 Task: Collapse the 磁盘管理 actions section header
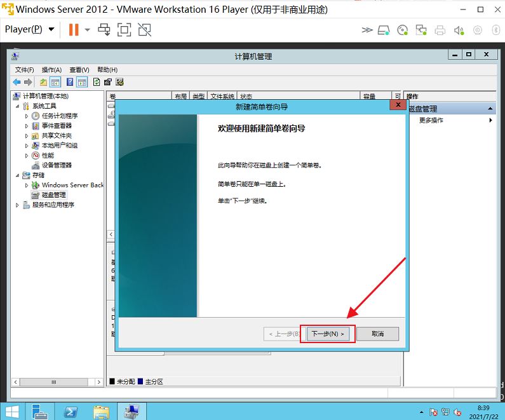click(x=490, y=109)
